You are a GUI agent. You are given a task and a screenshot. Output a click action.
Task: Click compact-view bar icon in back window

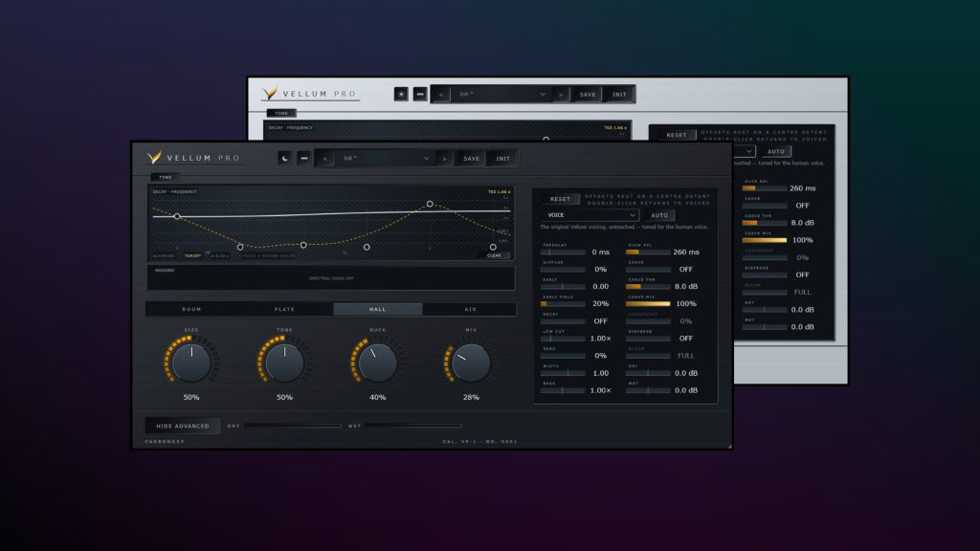pyautogui.click(x=420, y=95)
